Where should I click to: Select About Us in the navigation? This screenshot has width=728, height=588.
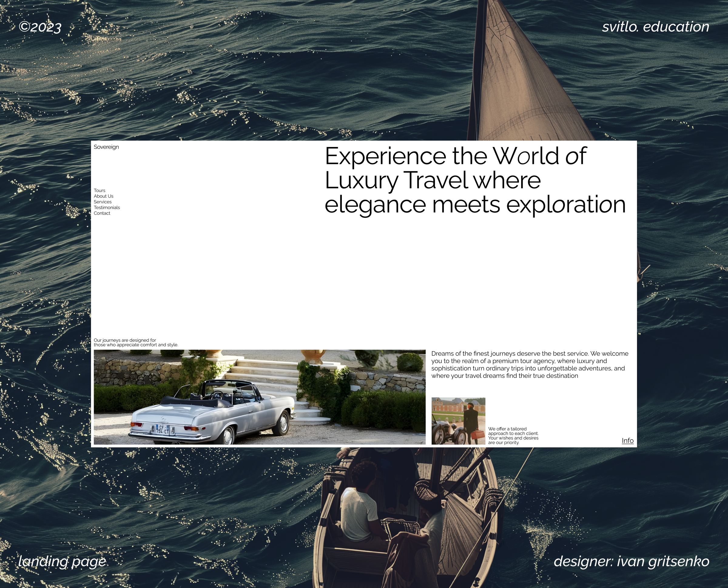click(x=104, y=196)
